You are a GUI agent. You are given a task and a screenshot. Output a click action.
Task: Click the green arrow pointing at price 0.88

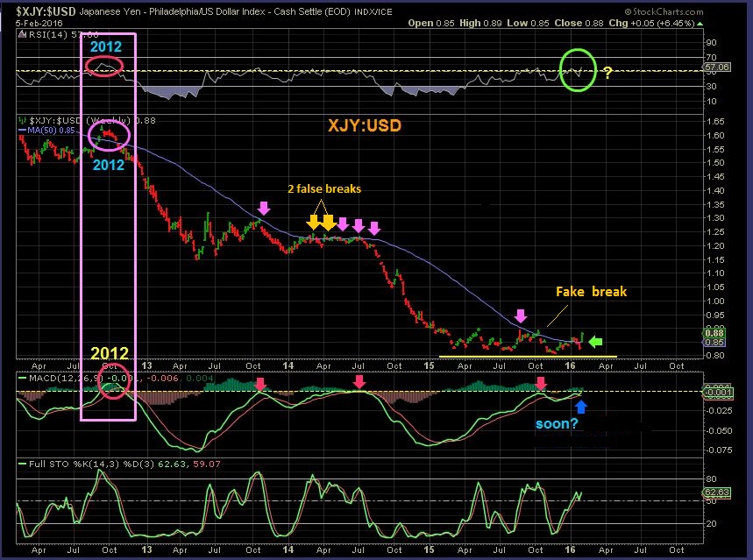595,342
